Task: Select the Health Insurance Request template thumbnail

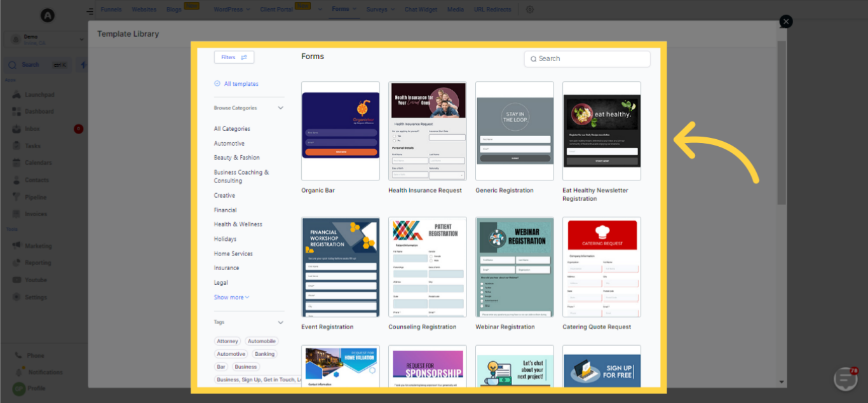Action: [428, 131]
